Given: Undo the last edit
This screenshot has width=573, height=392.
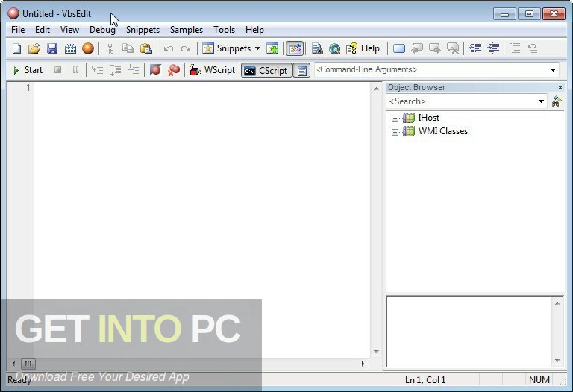Looking at the screenshot, I should click(x=169, y=48).
